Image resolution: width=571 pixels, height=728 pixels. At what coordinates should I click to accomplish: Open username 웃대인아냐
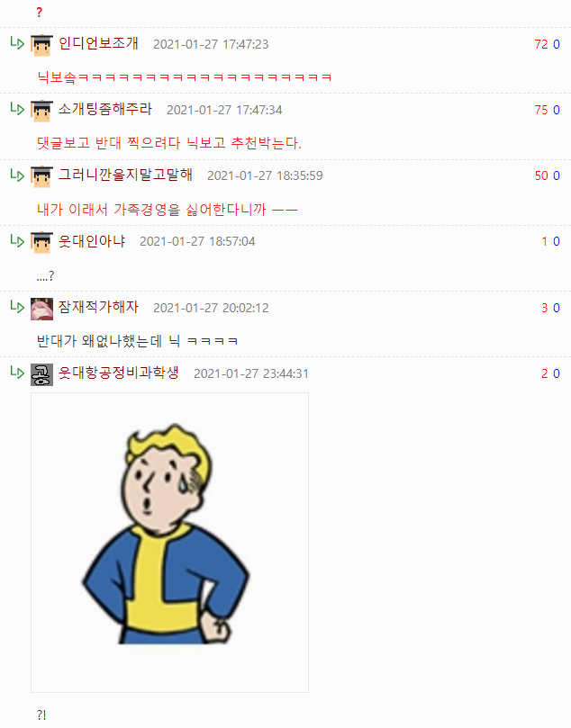(92, 241)
